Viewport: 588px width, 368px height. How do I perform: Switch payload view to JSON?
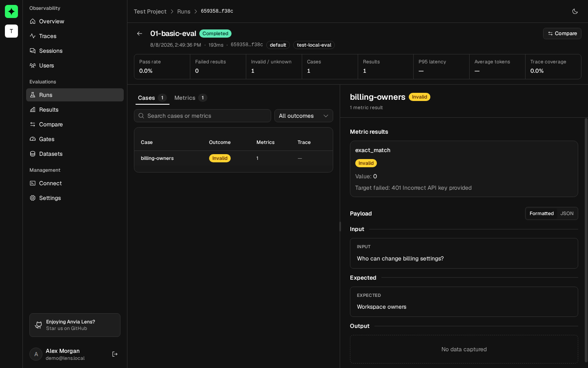pyautogui.click(x=567, y=213)
